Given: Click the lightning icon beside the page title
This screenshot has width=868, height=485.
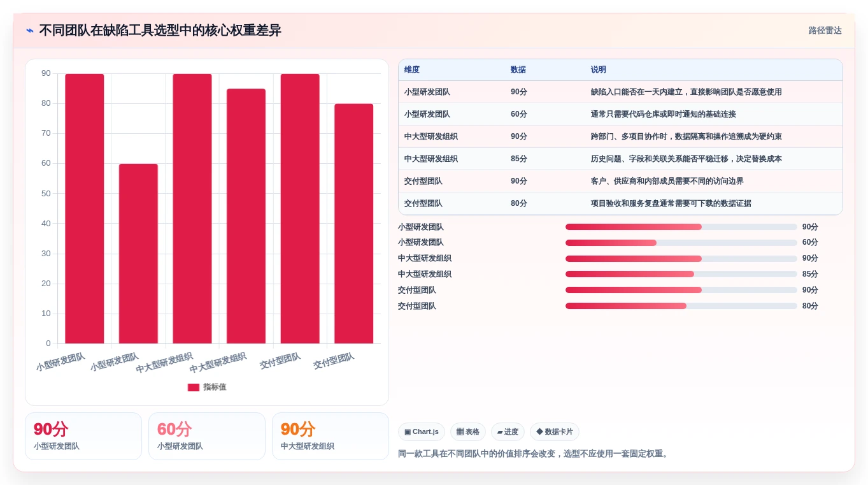Looking at the screenshot, I should [x=30, y=31].
